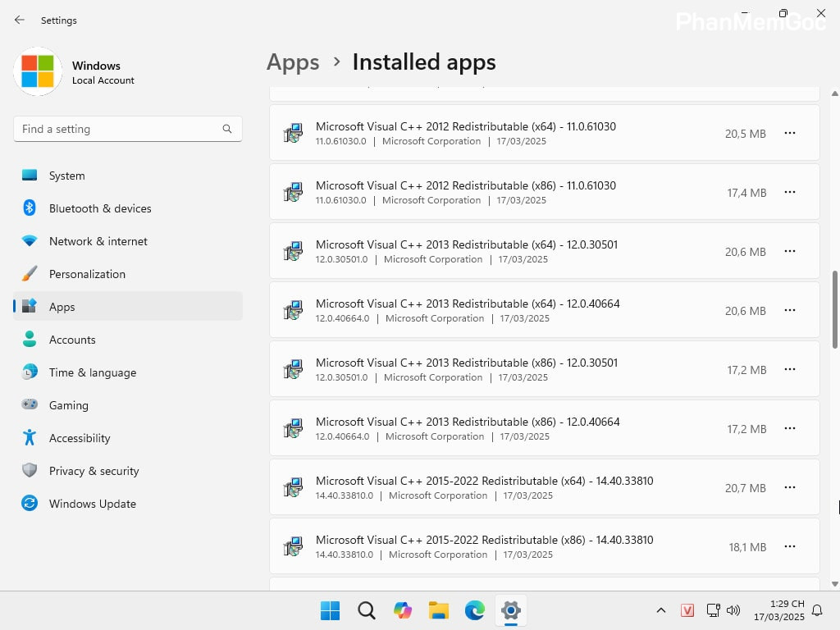Select Network & internet in sidebar
This screenshot has height=630, width=840.
coord(98,241)
